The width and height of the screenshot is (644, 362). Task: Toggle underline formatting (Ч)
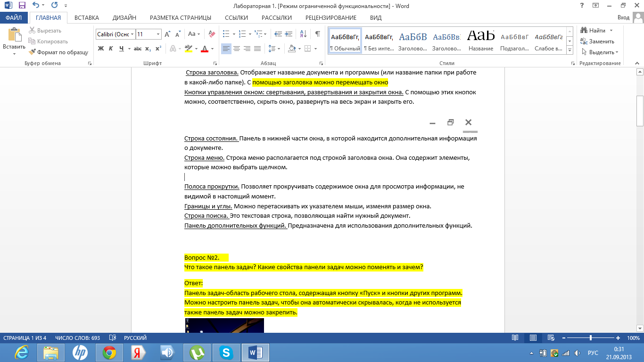122,49
